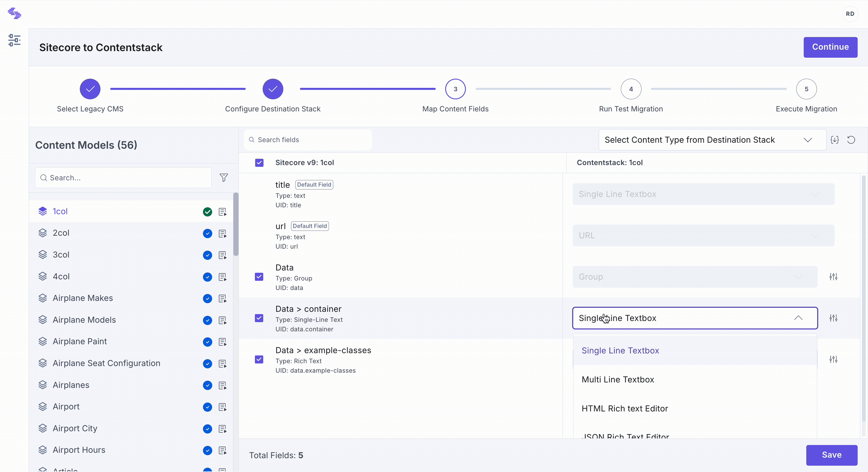Click the entry icon for 1col
The image size is (868, 472).
(x=222, y=212)
